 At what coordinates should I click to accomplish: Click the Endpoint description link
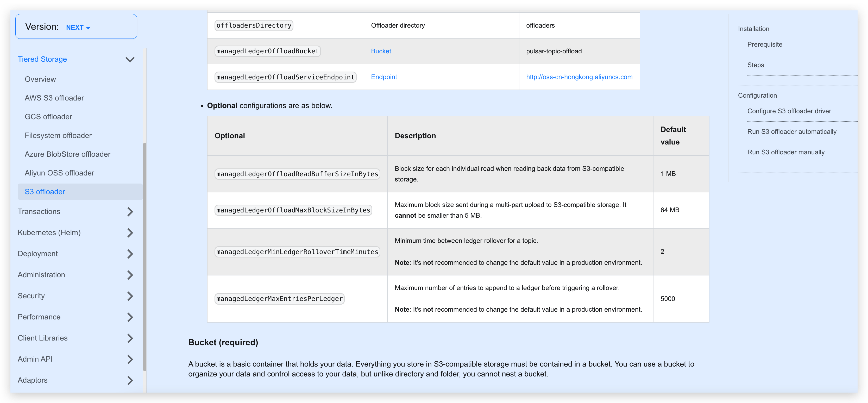[x=384, y=77]
